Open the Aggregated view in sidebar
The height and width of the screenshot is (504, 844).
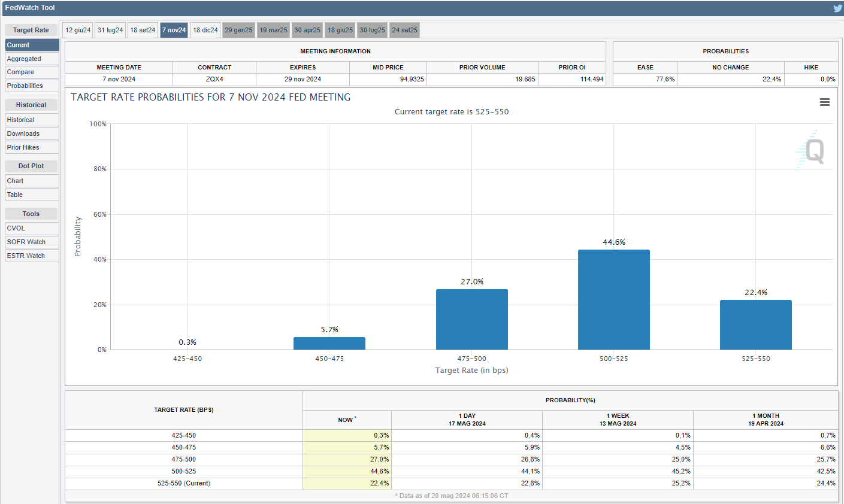[32, 59]
